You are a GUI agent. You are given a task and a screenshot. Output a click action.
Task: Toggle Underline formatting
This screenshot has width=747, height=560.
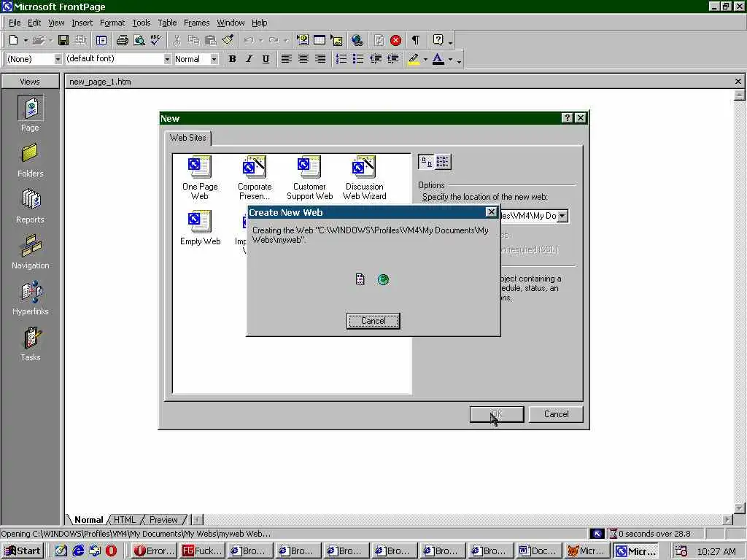pos(266,59)
